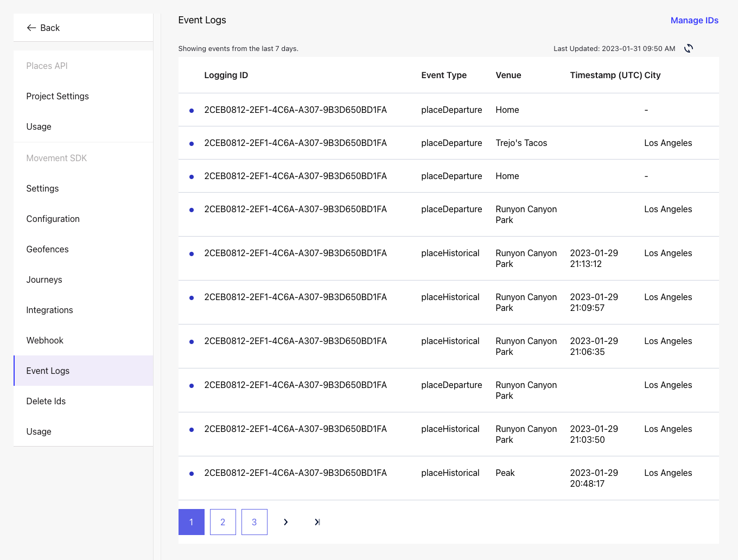
Task: Select page 1 pagination button
Action: click(x=191, y=522)
